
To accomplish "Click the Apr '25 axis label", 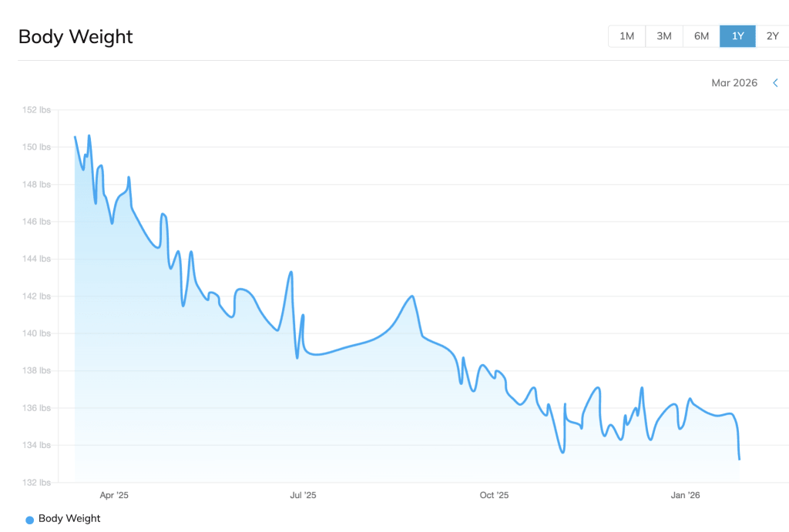I will click(115, 496).
